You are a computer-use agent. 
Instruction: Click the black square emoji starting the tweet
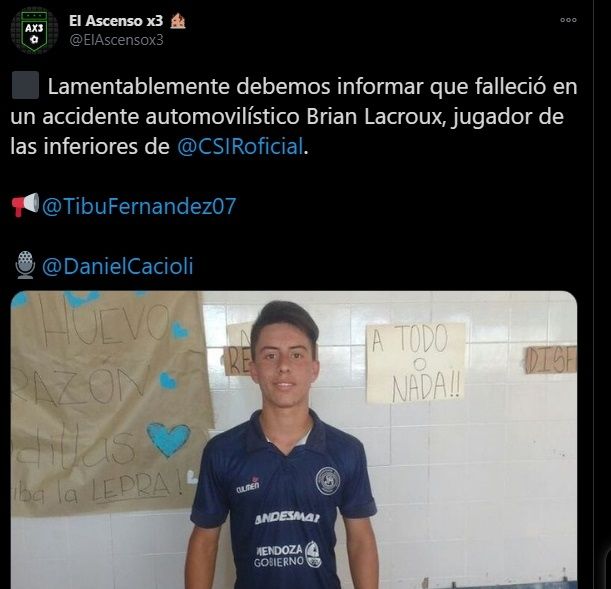click(x=25, y=85)
